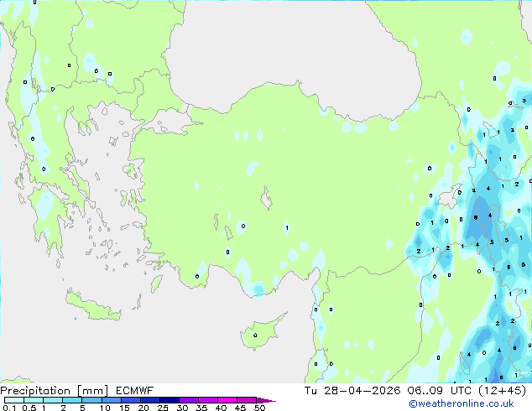Viewport: 532px width, 411px height.
Task: Click the ECMWF model label
Action: [135, 391]
